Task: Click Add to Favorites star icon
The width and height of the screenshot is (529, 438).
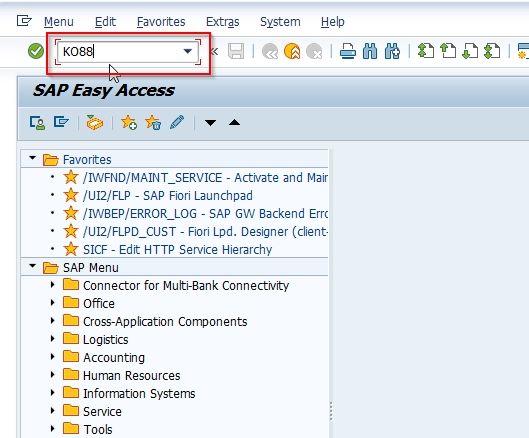Action: coord(129,122)
